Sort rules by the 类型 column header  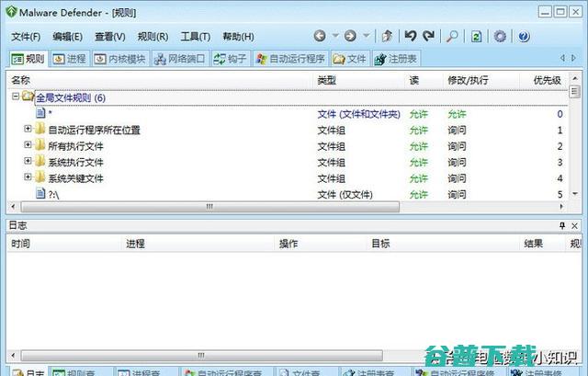tap(359, 80)
